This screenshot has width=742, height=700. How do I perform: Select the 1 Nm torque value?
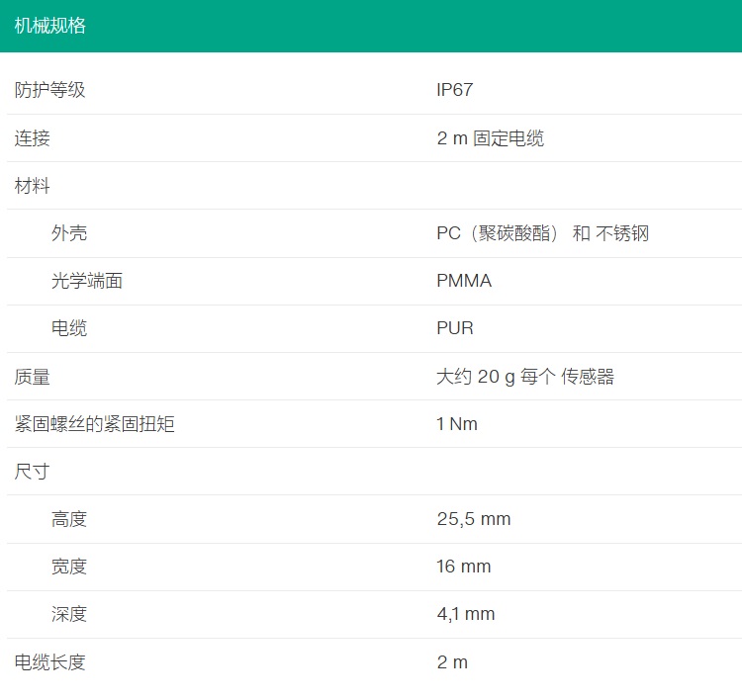[457, 424]
